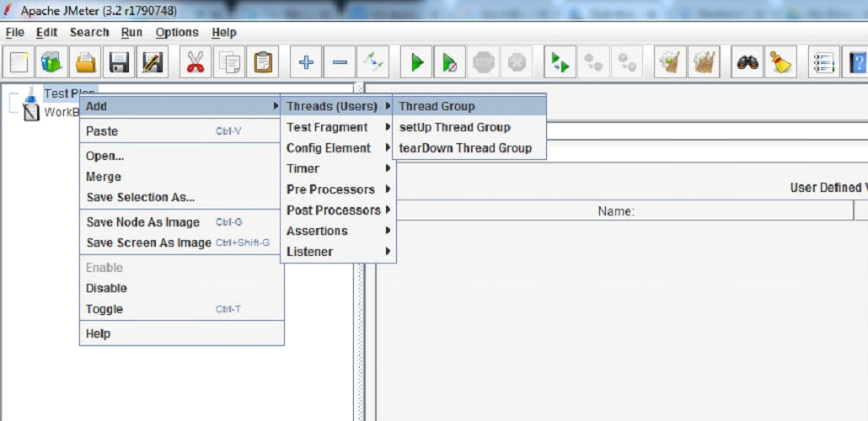868x421 pixels.
Task: Click the Open file folder icon
Action: 85,62
